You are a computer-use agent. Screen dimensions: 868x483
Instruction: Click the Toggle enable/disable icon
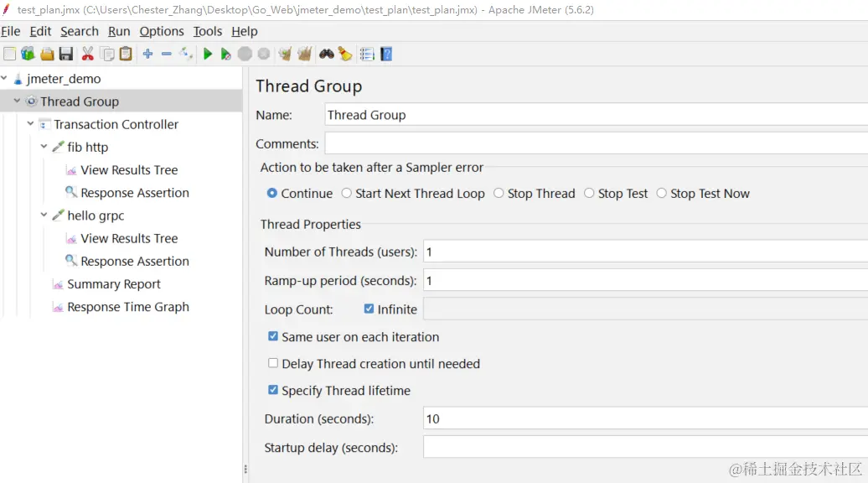tap(185, 54)
